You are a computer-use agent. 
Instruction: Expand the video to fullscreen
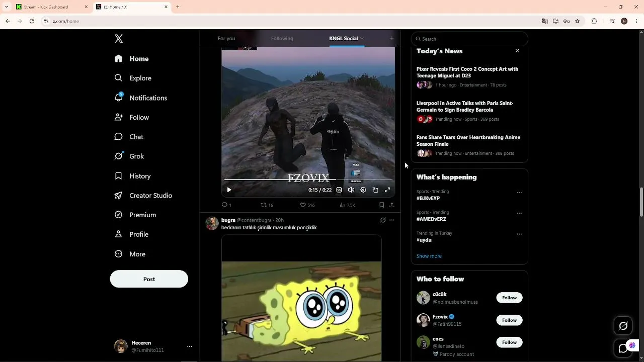[387, 190]
